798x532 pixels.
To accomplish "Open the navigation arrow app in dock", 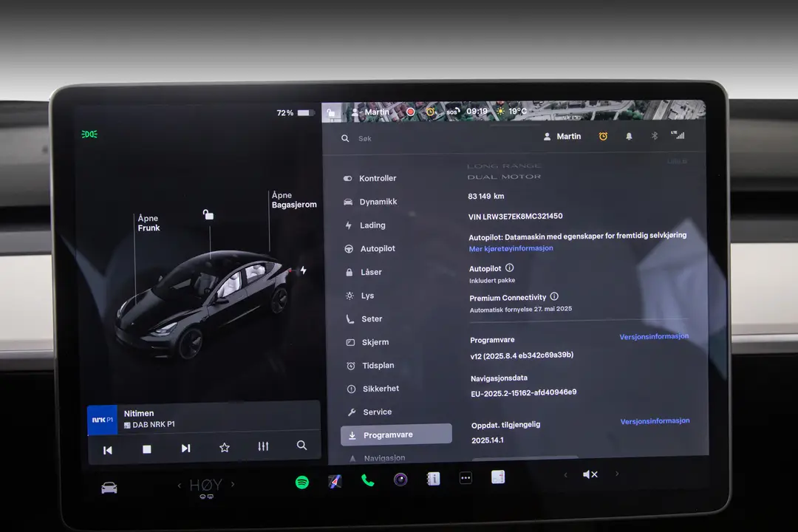I will point(335,481).
